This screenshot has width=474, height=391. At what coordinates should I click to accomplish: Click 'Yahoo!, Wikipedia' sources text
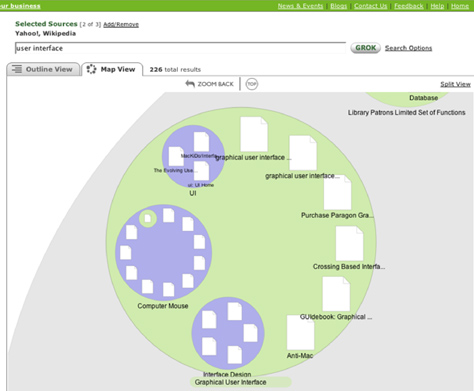45,33
